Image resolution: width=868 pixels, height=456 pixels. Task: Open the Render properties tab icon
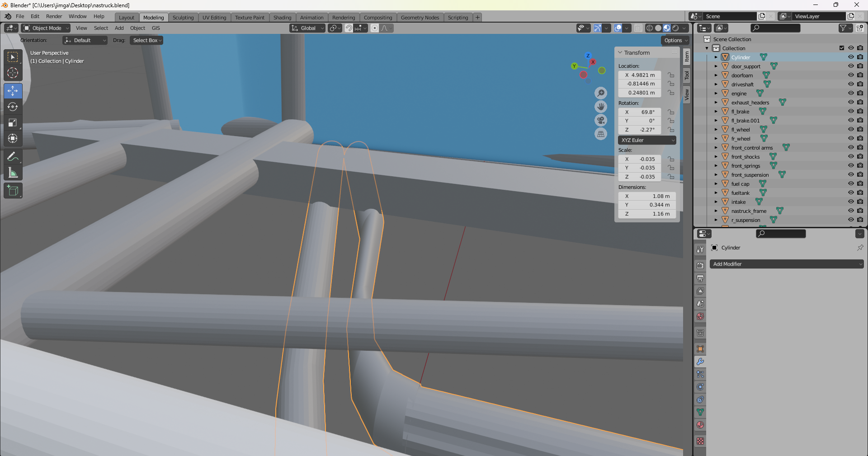pyautogui.click(x=700, y=266)
